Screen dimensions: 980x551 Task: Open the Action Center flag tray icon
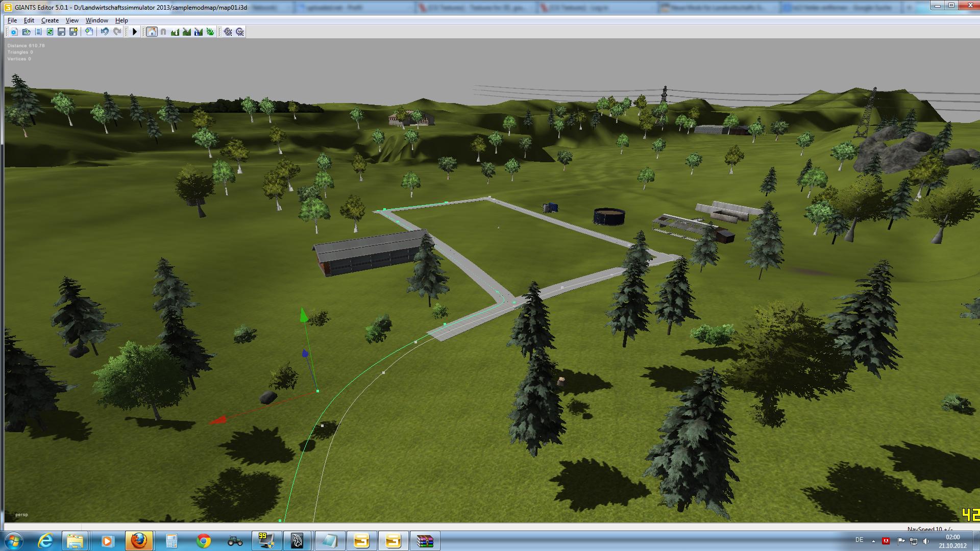(x=900, y=541)
